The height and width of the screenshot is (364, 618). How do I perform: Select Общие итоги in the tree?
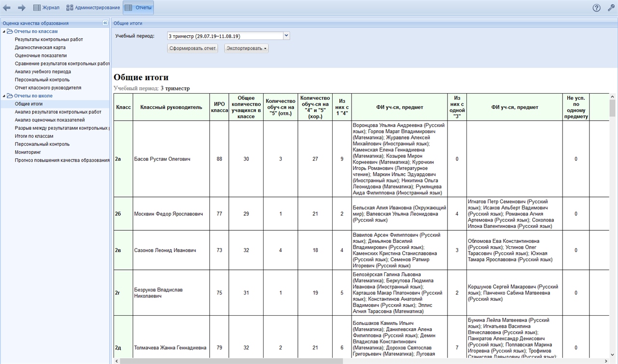pyautogui.click(x=28, y=104)
